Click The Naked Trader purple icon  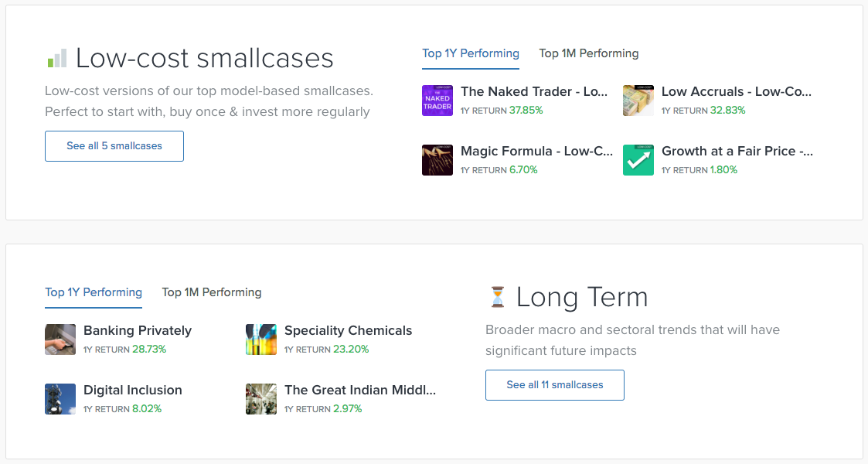437,101
